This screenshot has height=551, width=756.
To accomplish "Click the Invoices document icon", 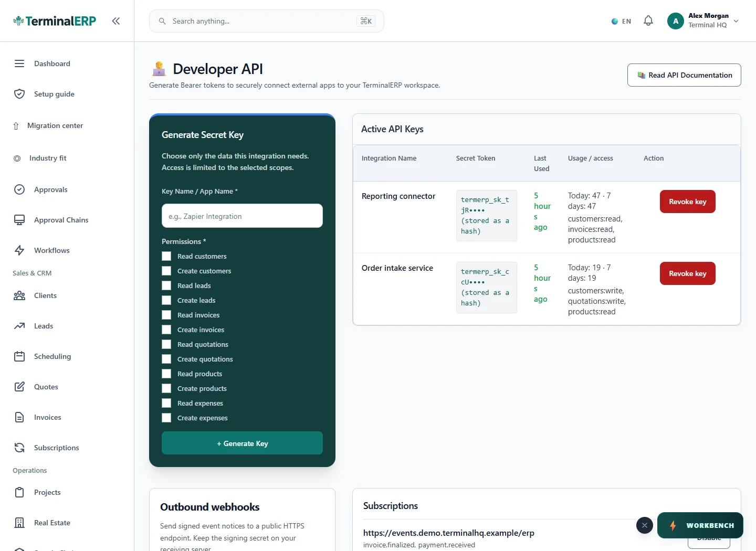I will (19, 417).
